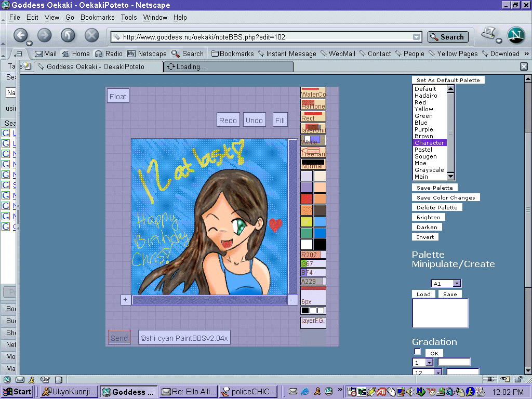Open Composer from the status bar icons
Screen dimensions: 532x399
[x=45, y=380]
